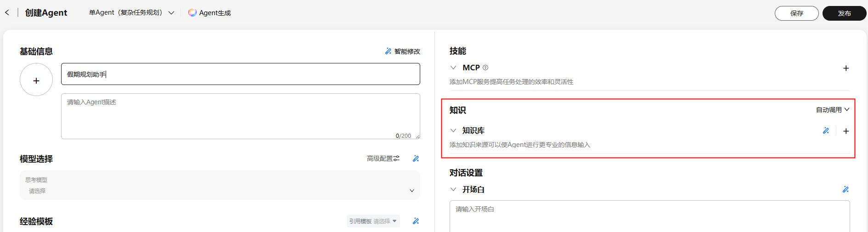Collapse the 知识库 section chevron

[x=453, y=130]
